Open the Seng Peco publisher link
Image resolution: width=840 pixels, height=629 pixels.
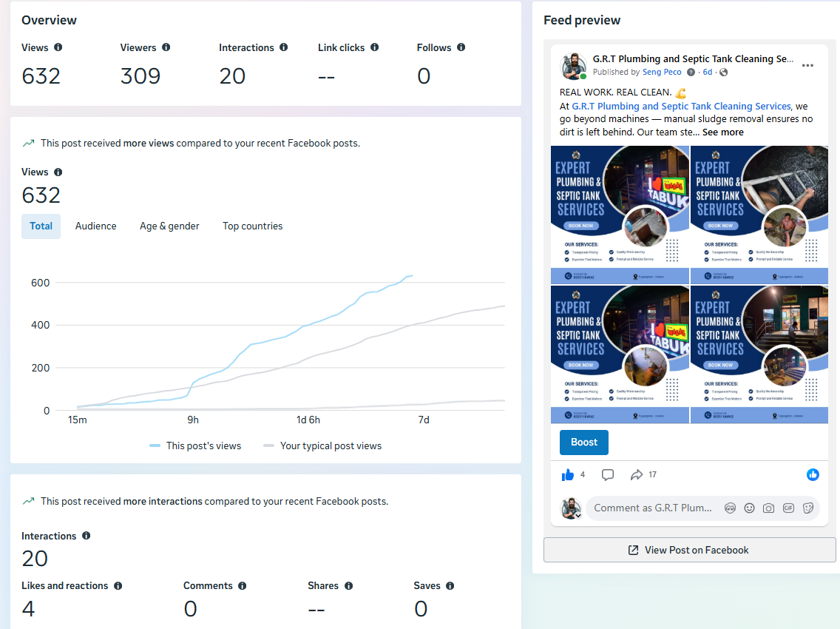click(662, 73)
